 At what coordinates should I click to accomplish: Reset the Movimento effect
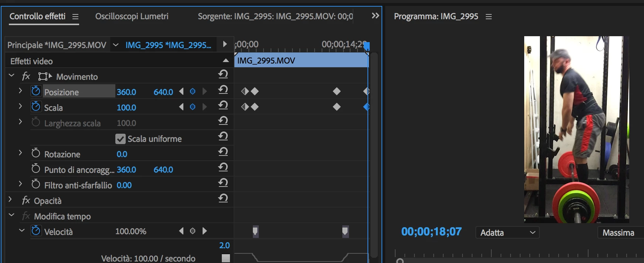click(x=223, y=74)
